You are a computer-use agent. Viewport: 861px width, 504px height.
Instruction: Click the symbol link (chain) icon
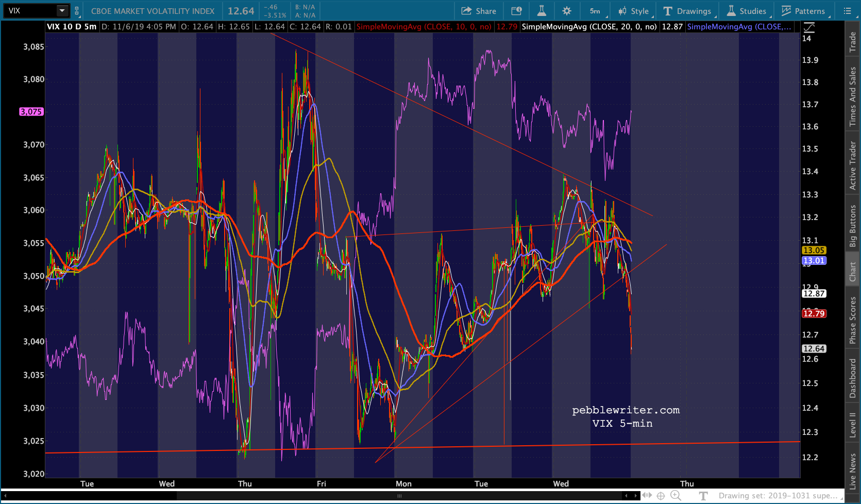(77, 11)
